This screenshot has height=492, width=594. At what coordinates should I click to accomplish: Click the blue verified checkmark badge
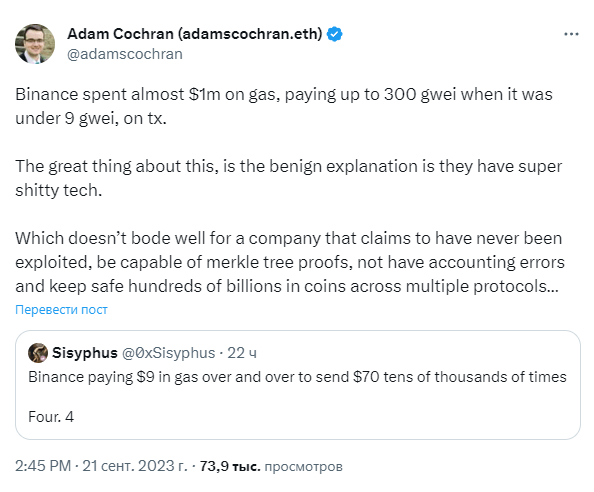pos(335,34)
